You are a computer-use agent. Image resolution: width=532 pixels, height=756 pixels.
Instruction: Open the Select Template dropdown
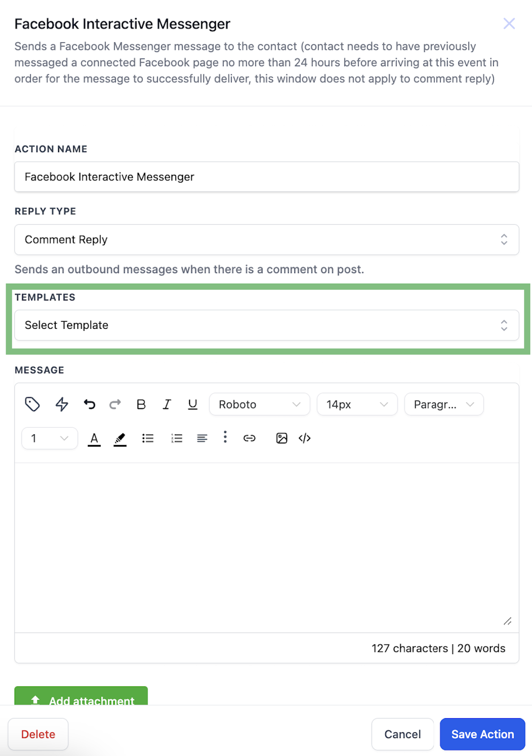click(267, 325)
